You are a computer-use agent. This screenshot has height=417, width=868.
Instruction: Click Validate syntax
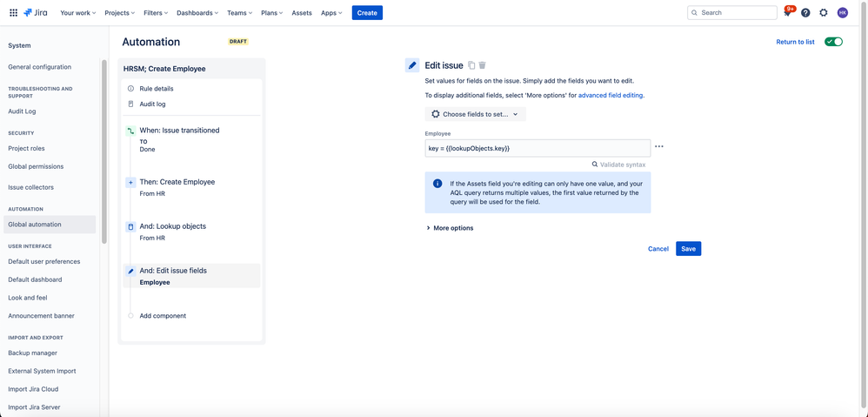click(618, 165)
